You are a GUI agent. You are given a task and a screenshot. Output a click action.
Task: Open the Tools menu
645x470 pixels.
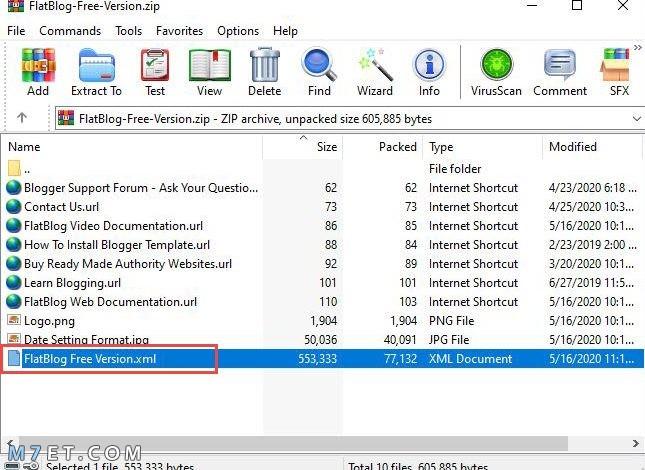click(128, 31)
